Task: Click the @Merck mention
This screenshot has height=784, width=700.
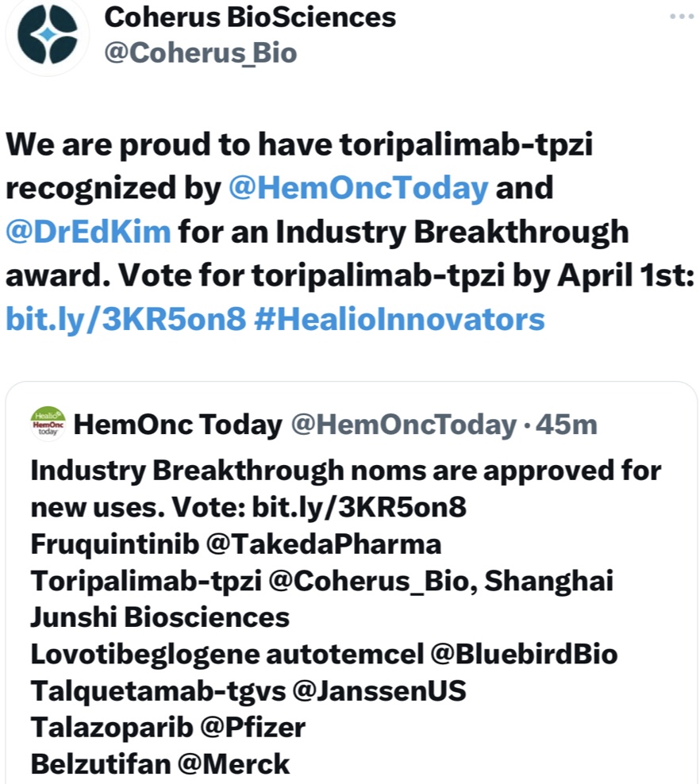Action: [234, 763]
